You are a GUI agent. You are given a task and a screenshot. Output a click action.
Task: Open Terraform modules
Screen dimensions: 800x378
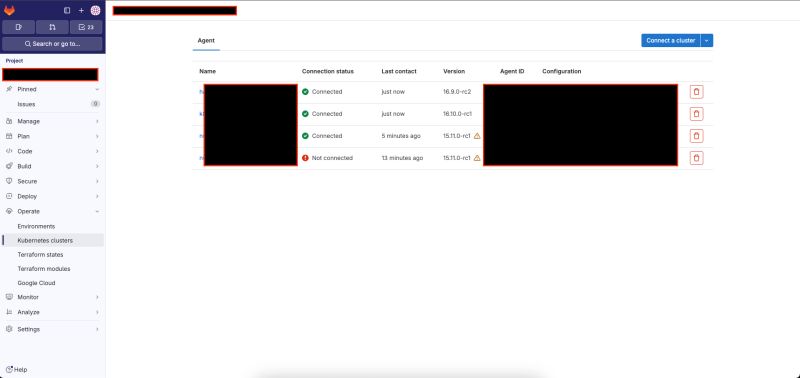point(52,269)
